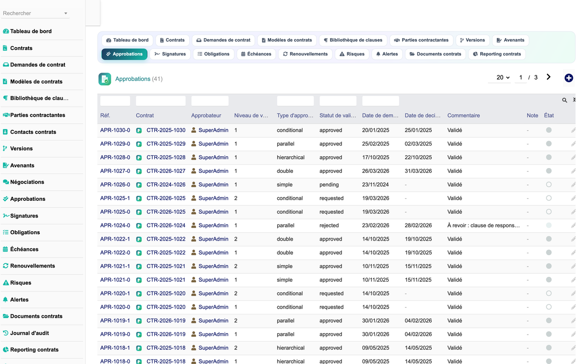Click the Contrat column filter field

tap(161, 101)
